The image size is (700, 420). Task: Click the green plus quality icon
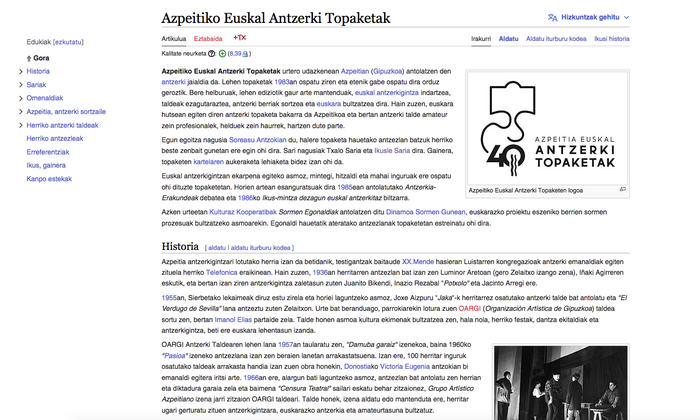coord(222,54)
